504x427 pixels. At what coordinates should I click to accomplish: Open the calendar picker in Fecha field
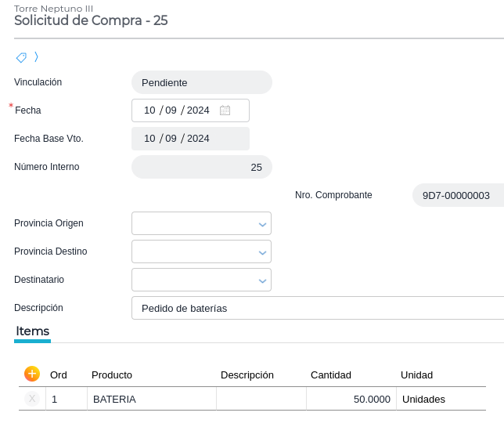pos(225,110)
